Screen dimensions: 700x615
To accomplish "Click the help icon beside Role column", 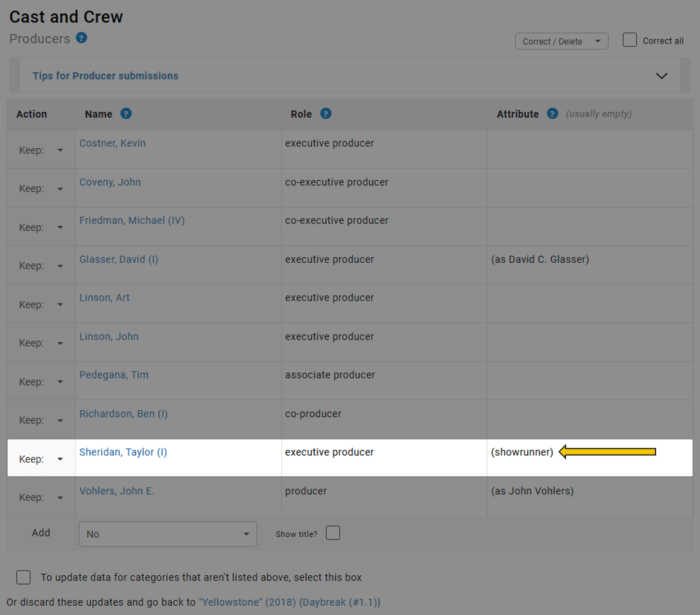I will [x=326, y=114].
